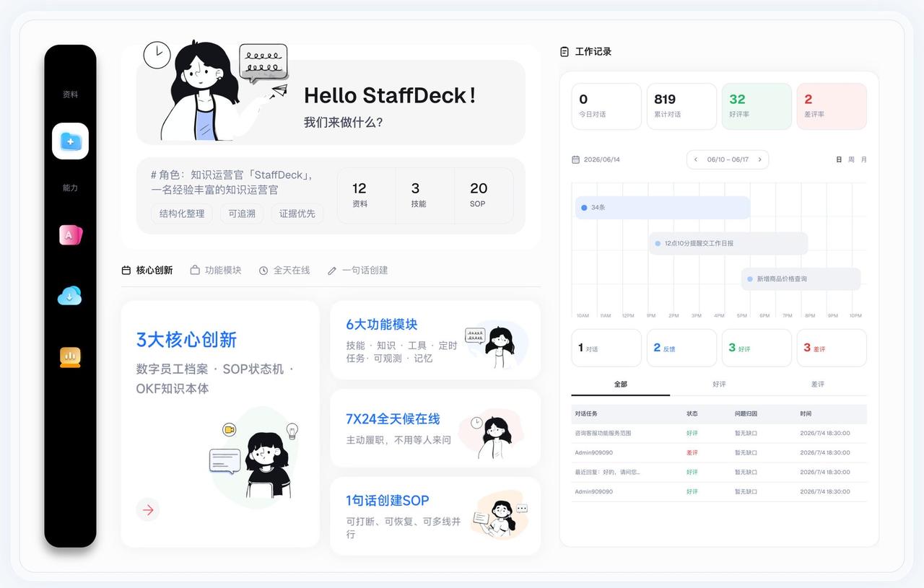The width and height of the screenshot is (924, 588).
Task: Select the 全部 tab in conversation list
Action: point(621,385)
